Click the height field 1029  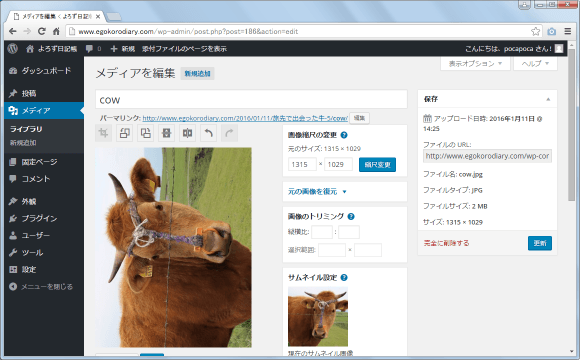(x=338, y=164)
